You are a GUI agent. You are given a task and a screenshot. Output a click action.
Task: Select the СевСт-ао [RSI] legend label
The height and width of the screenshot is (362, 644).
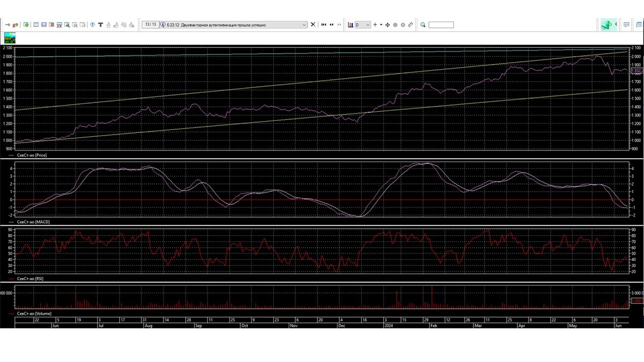[31, 279]
